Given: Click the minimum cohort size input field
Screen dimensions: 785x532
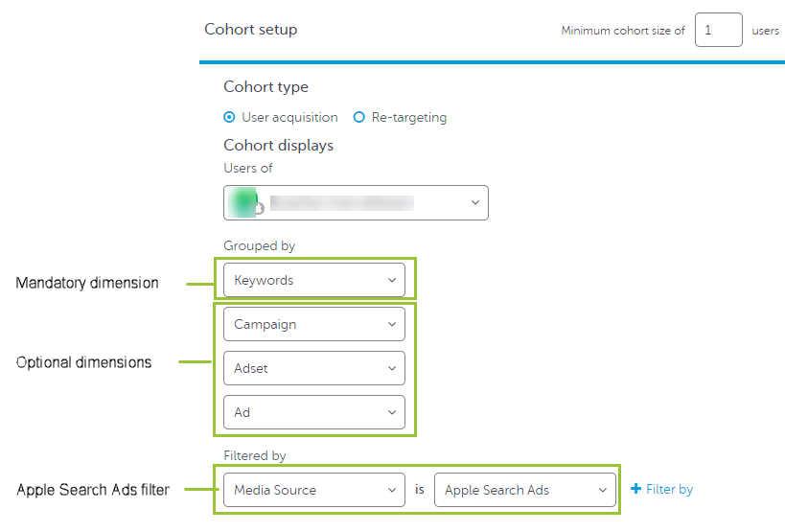Looking at the screenshot, I should pyautogui.click(x=718, y=30).
